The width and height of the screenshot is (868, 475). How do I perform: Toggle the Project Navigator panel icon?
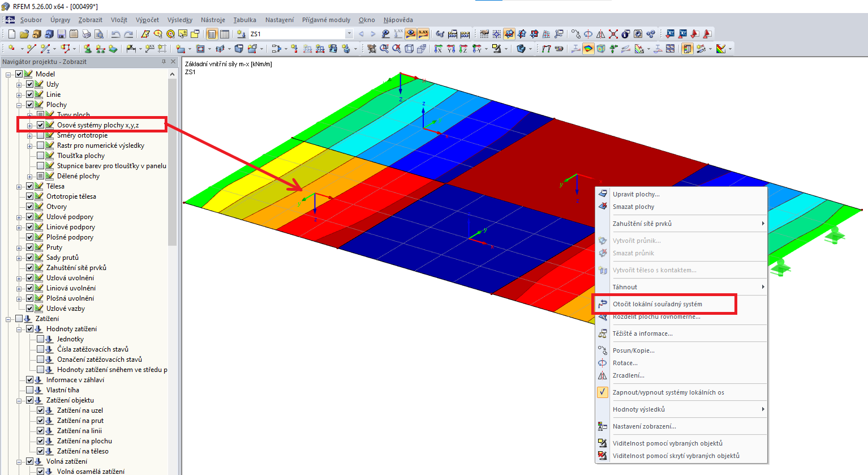(x=212, y=34)
